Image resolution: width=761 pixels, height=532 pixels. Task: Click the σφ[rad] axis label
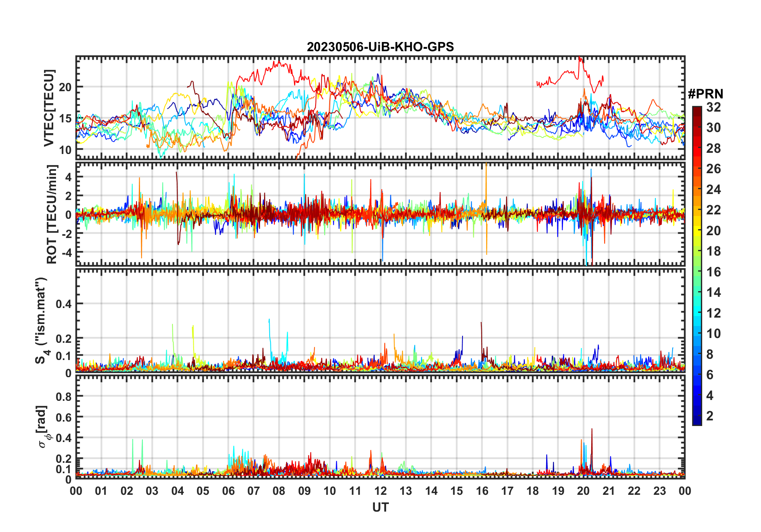43,427
